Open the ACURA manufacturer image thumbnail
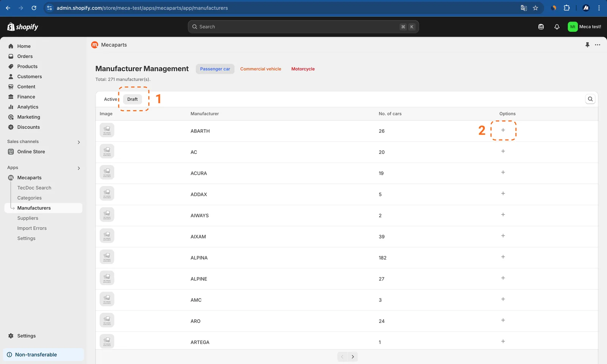Screen dimensions: 607x364 point(107,173)
